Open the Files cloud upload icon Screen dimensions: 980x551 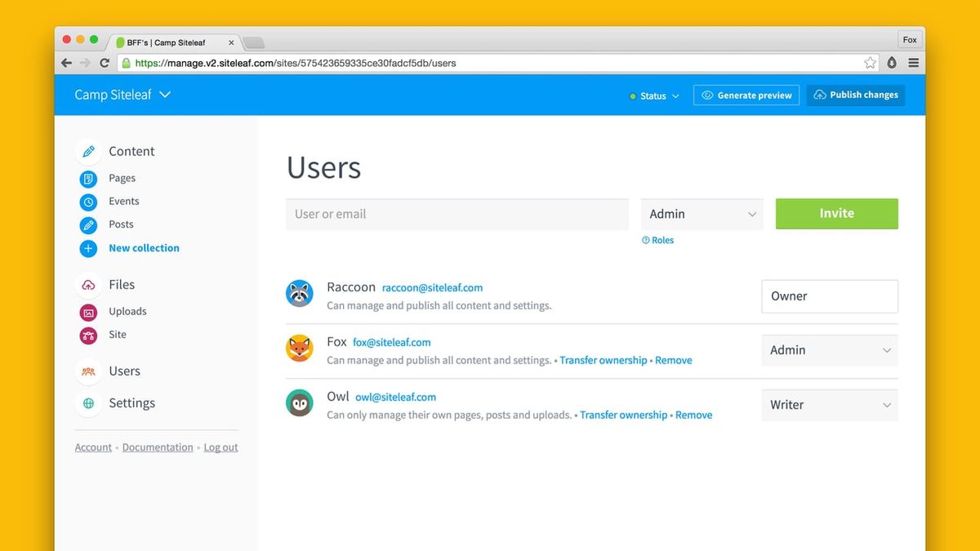point(88,285)
